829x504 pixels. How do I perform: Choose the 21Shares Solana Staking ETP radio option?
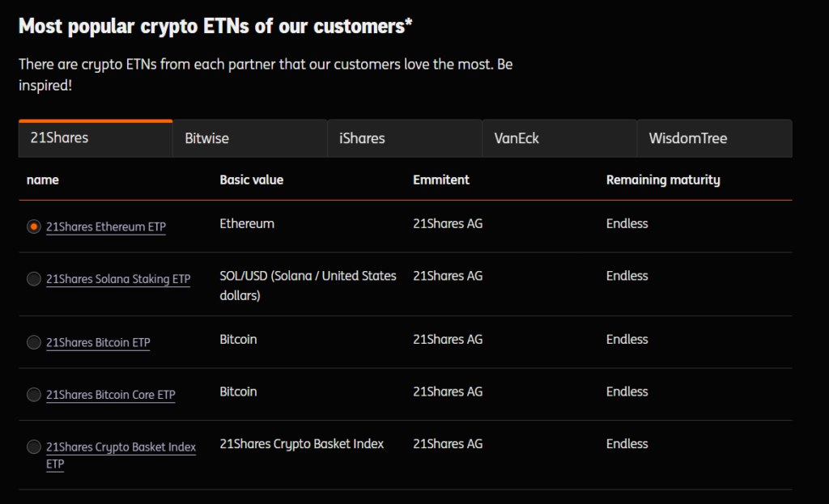tap(33, 279)
